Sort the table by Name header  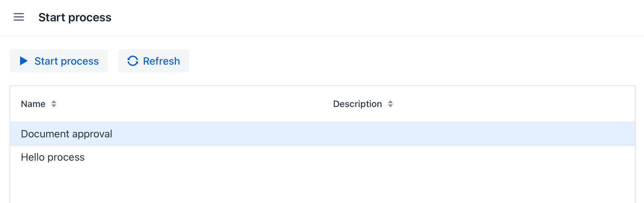pyautogui.click(x=33, y=104)
